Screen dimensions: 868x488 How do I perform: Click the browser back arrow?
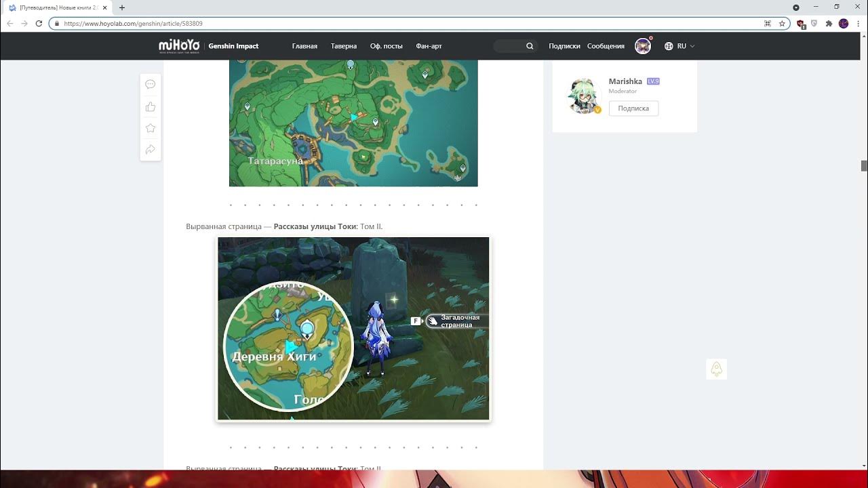9,23
